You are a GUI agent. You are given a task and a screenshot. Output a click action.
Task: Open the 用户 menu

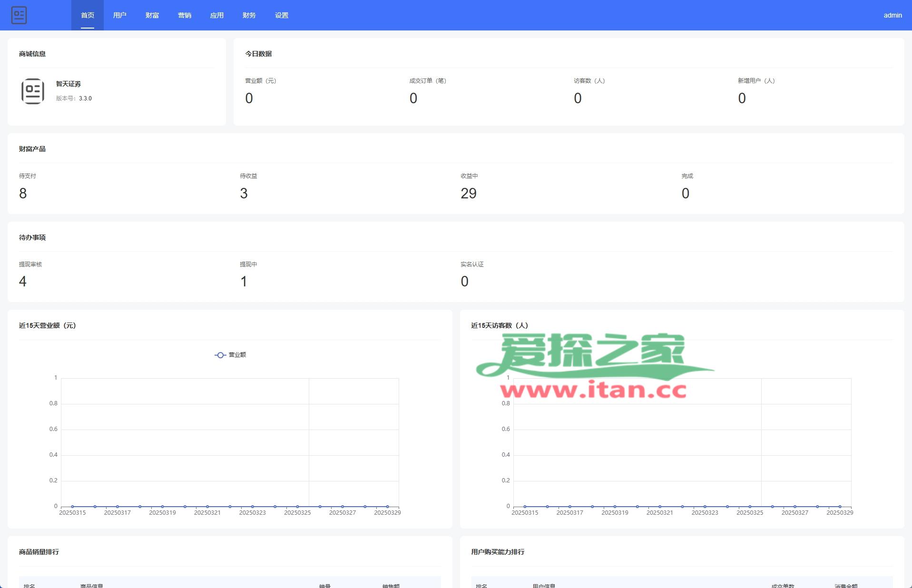click(120, 15)
